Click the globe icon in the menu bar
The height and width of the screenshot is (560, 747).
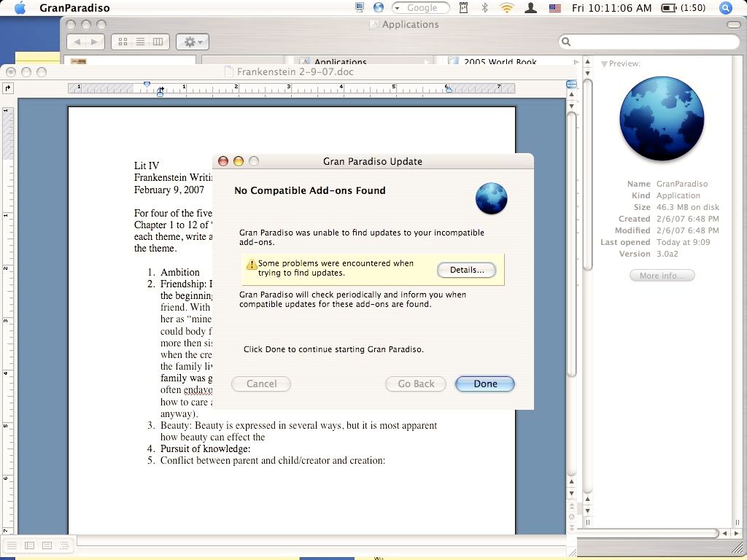[x=379, y=7]
